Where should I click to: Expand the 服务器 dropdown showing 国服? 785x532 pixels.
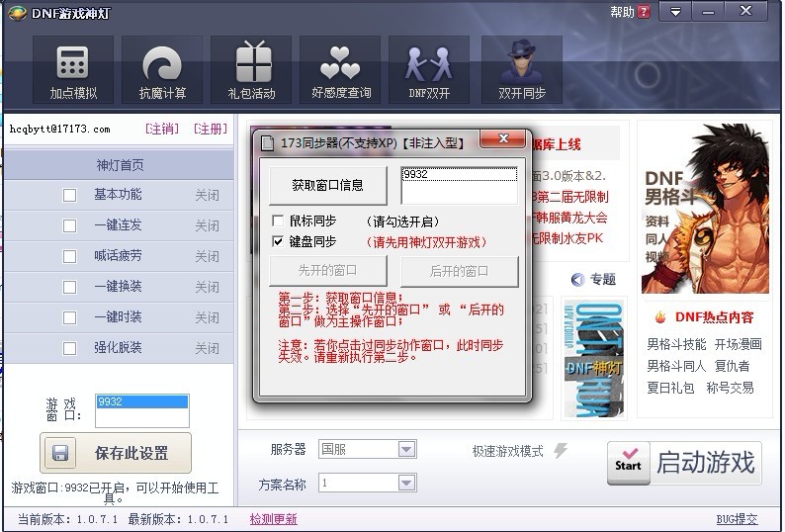(406, 449)
